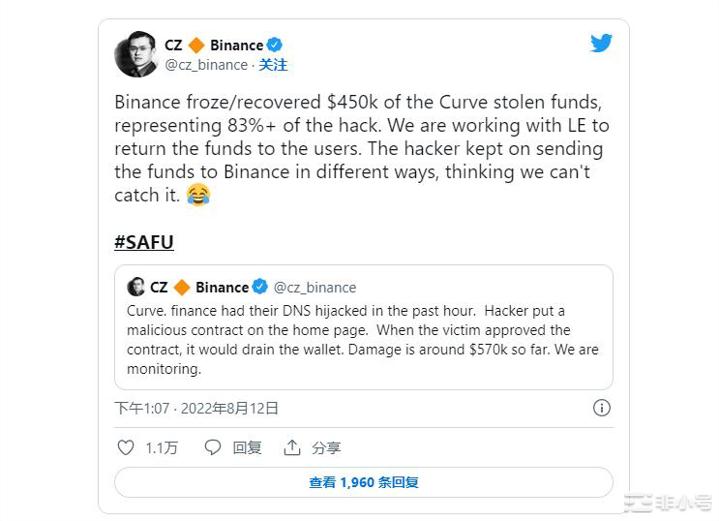The width and height of the screenshot is (719, 521).
Task: Like the tweet with the heart icon
Action: tap(126, 448)
